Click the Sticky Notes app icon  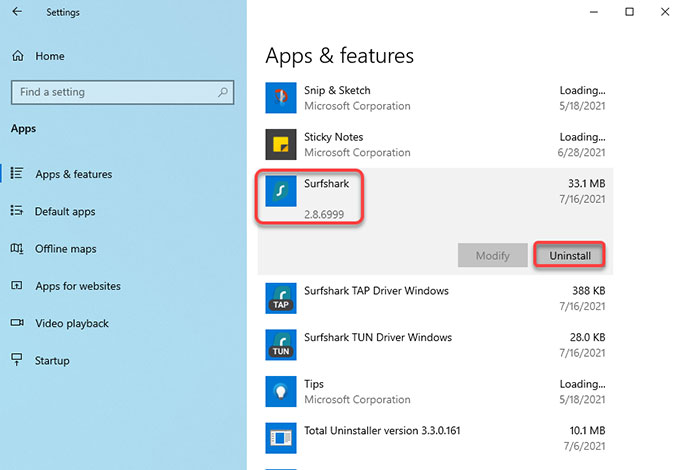(x=281, y=144)
